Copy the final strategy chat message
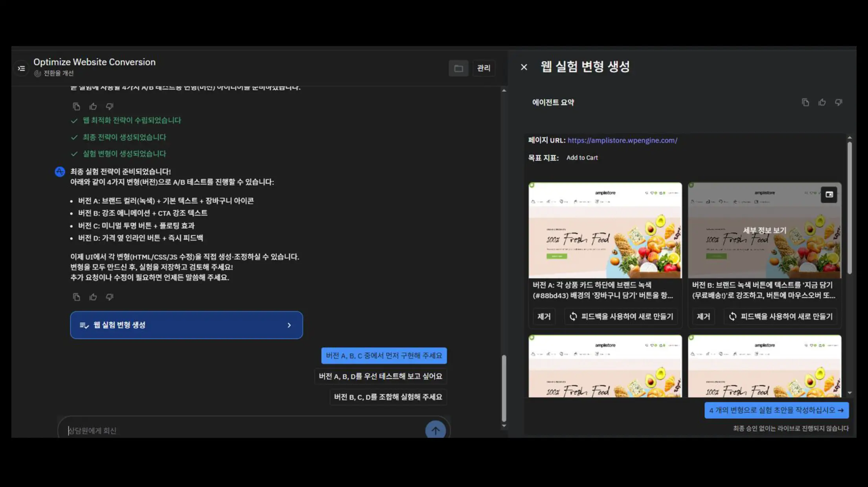Viewport: 868px width, 487px height. 77,297
